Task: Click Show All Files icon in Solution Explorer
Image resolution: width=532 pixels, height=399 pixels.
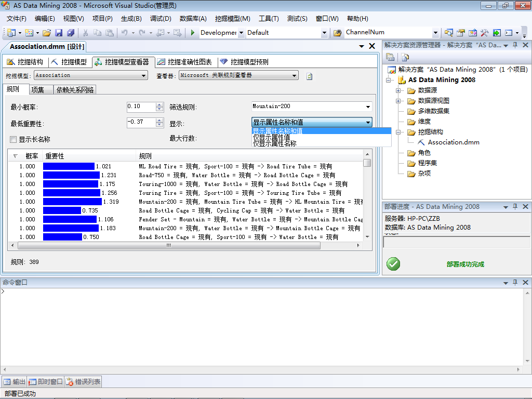Action: coord(405,57)
